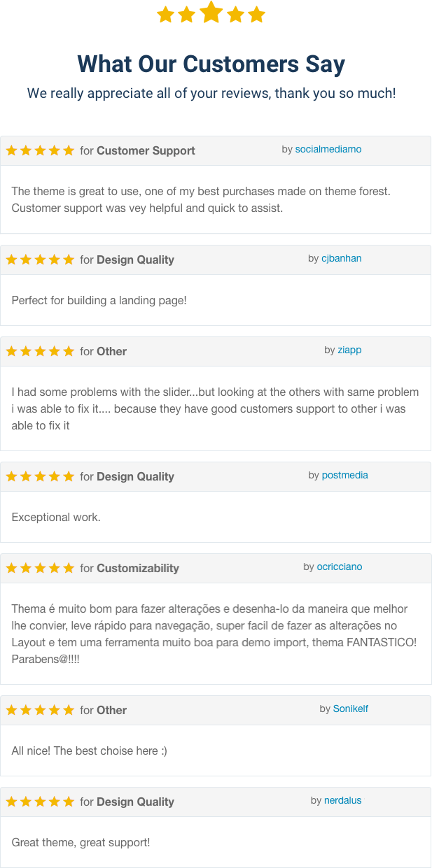The width and height of the screenshot is (432, 868).
Task: Open socialmediamo's profile link
Action: pyautogui.click(x=328, y=149)
